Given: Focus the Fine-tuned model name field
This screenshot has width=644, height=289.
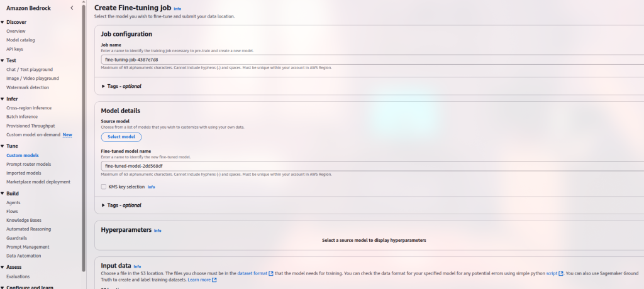Looking at the screenshot, I should 371,166.
